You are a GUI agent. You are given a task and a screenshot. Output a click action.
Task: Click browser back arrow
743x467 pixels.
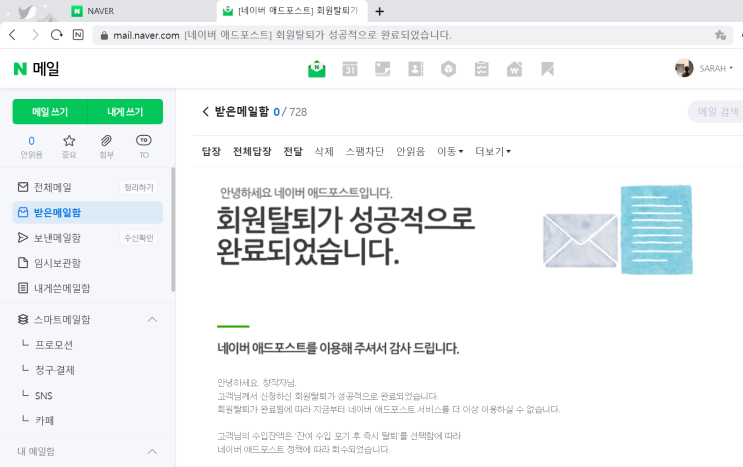[x=13, y=35]
